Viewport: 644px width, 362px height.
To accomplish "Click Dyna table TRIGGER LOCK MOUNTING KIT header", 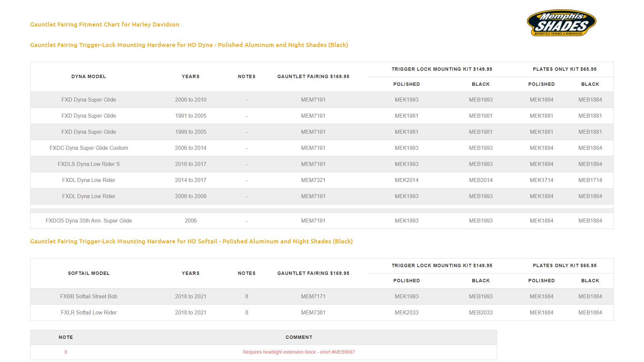I will (442, 69).
